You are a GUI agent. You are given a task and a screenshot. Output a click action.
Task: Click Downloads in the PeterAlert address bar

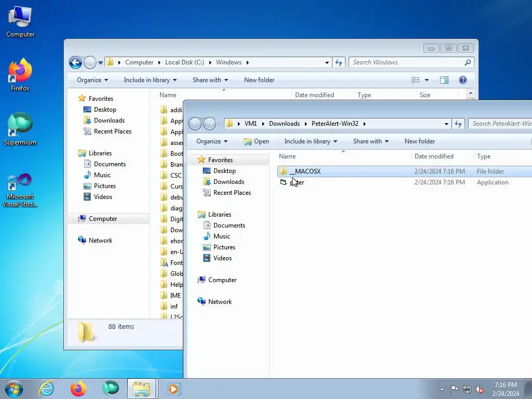pyautogui.click(x=284, y=124)
